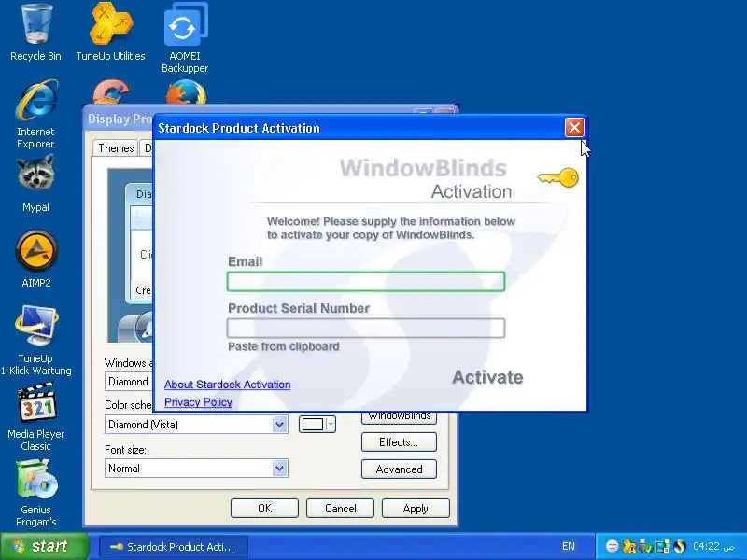Click OK in Display Properties
Image resolution: width=747 pixels, height=560 pixels.
(264, 508)
